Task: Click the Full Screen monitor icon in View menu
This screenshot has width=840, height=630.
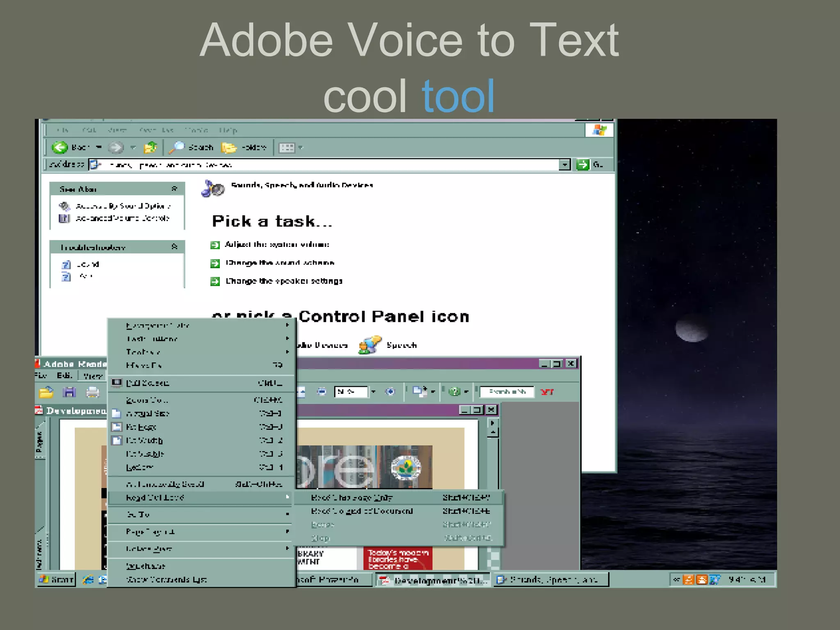Action: (117, 383)
